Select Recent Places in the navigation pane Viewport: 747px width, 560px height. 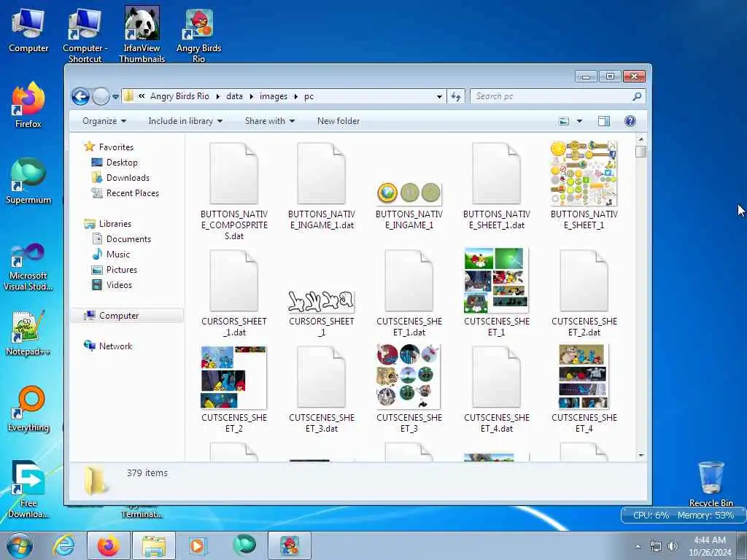133,192
